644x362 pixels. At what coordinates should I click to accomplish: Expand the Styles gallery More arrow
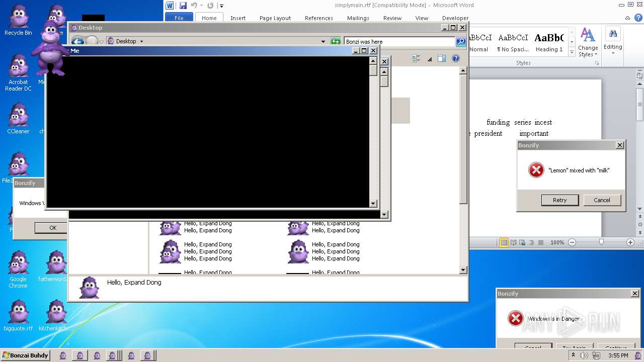coord(572,52)
